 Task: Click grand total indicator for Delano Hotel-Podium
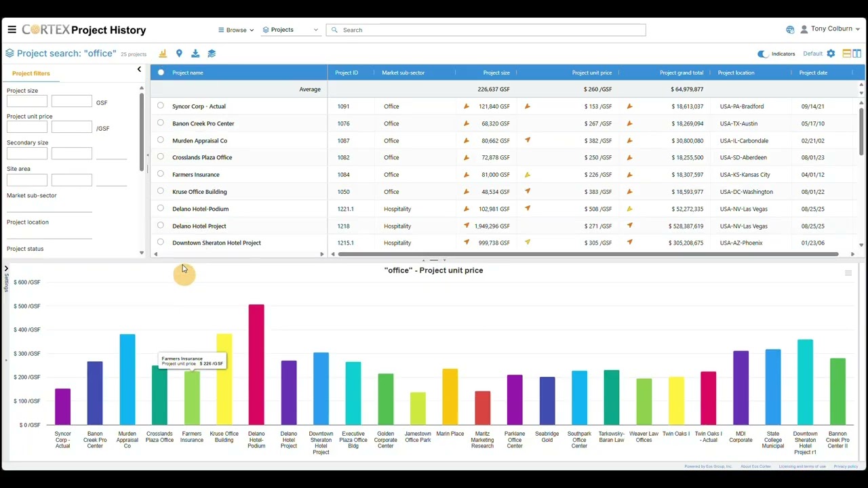point(629,209)
